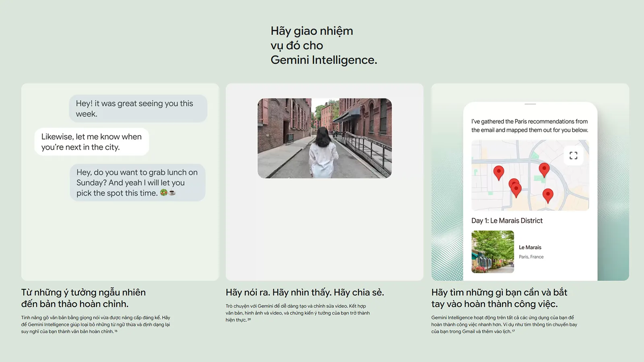Click the "Likewise, let me know" reply bubble
Viewport: 644px width, 362px height.
coord(92,142)
